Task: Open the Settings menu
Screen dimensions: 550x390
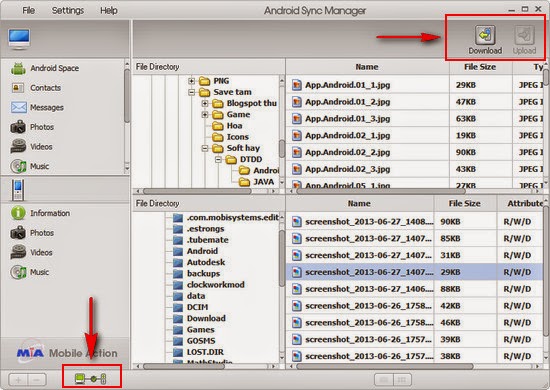Action: 68,11
